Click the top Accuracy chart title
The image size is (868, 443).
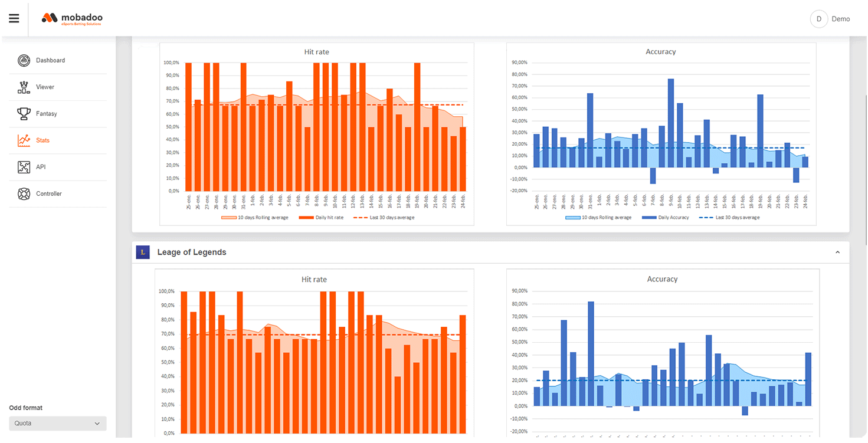(661, 52)
